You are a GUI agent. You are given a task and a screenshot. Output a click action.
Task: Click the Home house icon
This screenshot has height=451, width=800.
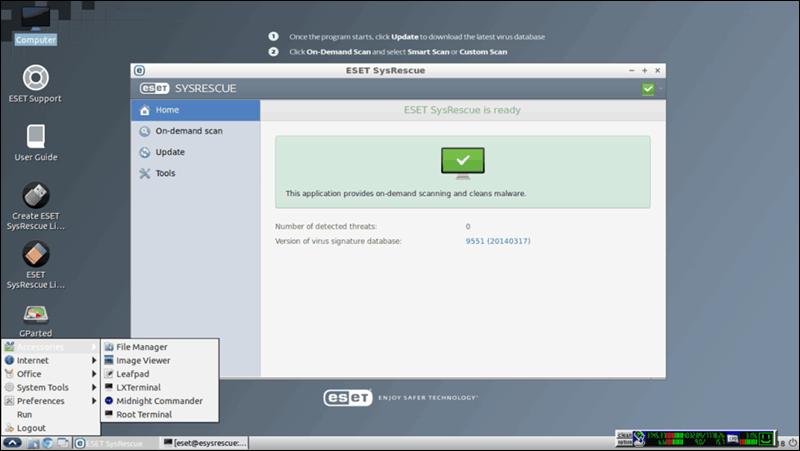(145, 110)
